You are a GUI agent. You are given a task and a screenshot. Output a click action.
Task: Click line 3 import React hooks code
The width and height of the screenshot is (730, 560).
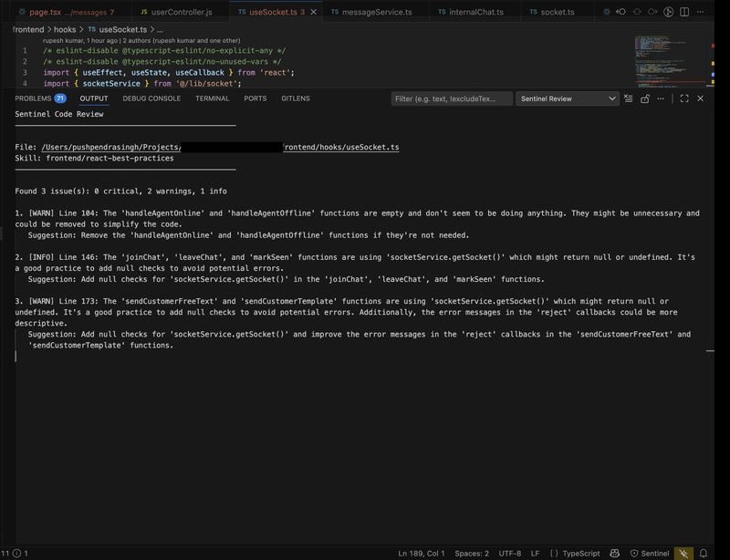click(169, 73)
